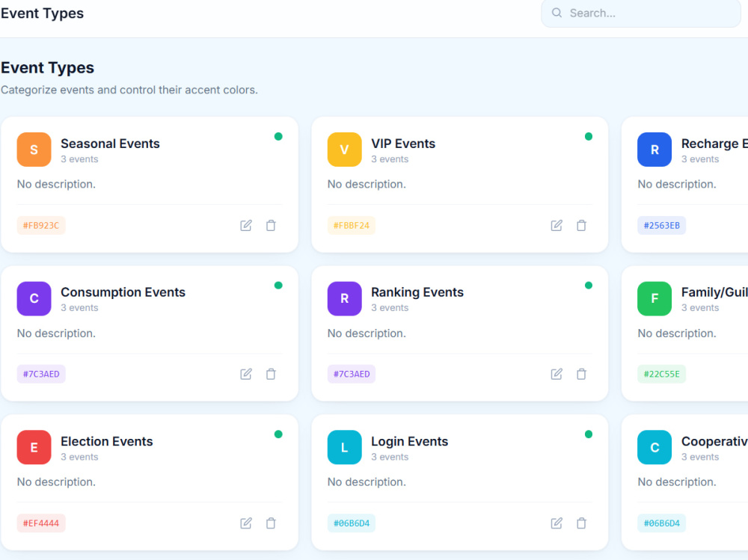Click the #FB923C color chip
Image resolution: width=748 pixels, height=560 pixels.
point(41,225)
